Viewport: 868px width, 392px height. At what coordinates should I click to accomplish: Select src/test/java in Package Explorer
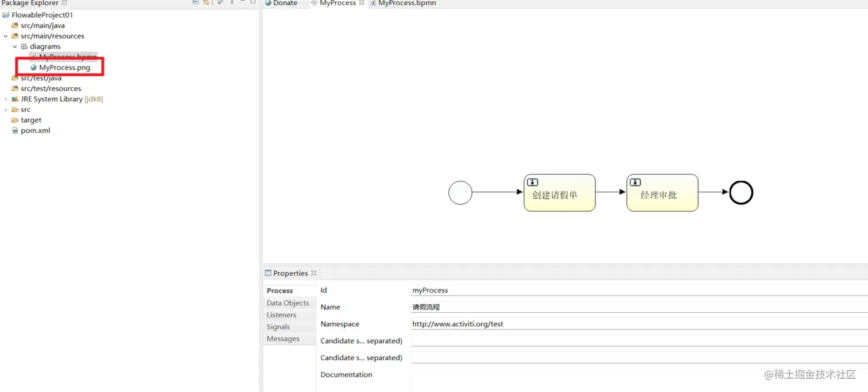coord(41,78)
